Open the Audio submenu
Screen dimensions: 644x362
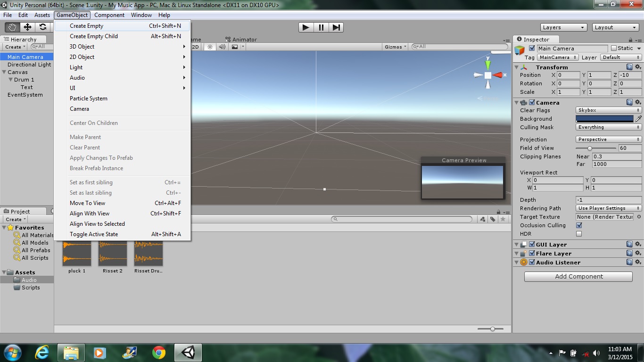coord(122,78)
